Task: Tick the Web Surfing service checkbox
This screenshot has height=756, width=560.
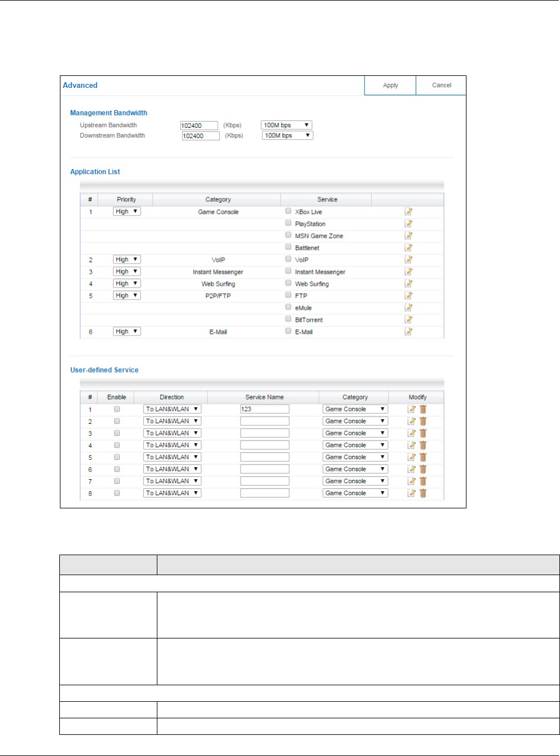Action: [x=289, y=283]
